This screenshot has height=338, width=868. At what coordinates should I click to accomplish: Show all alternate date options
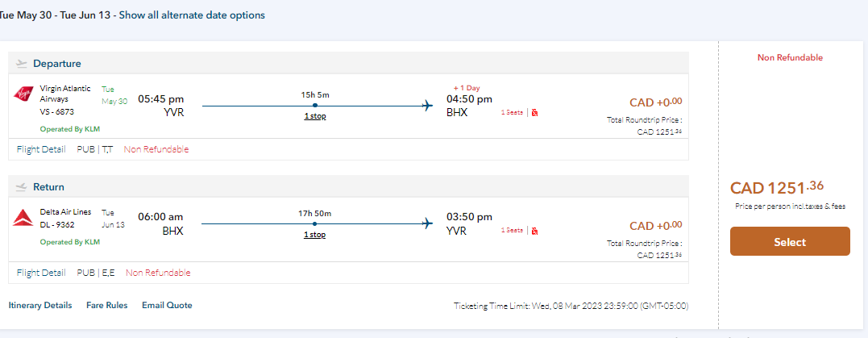(192, 15)
